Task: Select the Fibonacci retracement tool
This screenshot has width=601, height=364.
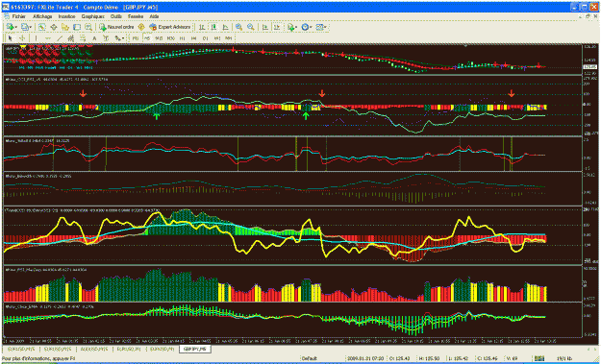Action: coord(83,38)
